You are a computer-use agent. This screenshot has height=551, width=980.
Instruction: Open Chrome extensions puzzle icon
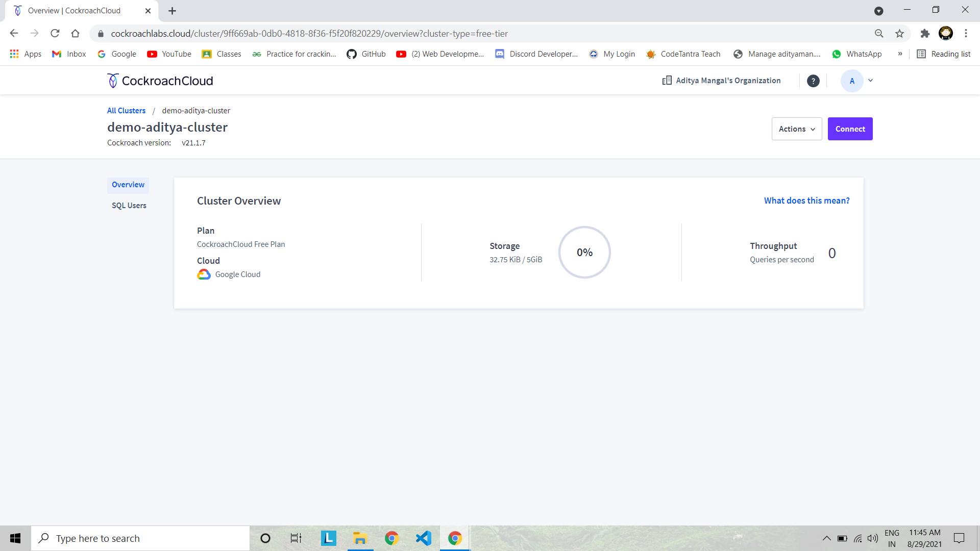click(925, 34)
